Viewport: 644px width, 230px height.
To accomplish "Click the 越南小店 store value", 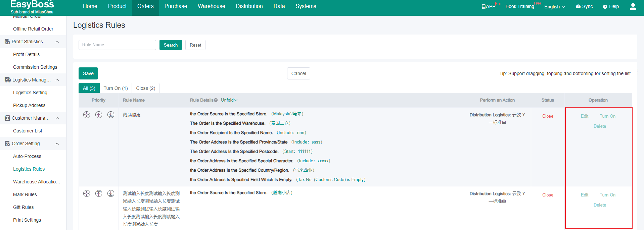I will [x=282, y=193].
